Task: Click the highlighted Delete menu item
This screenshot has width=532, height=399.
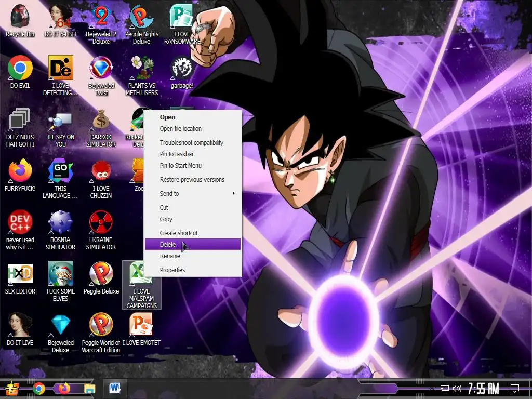Action: [x=193, y=244]
